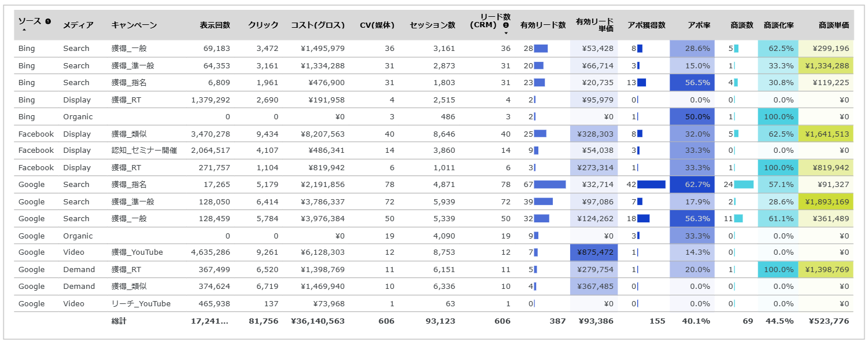Click the sort priority 1 badge beside ソース
This screenshot has height=341, width=868.
[48, 21]
